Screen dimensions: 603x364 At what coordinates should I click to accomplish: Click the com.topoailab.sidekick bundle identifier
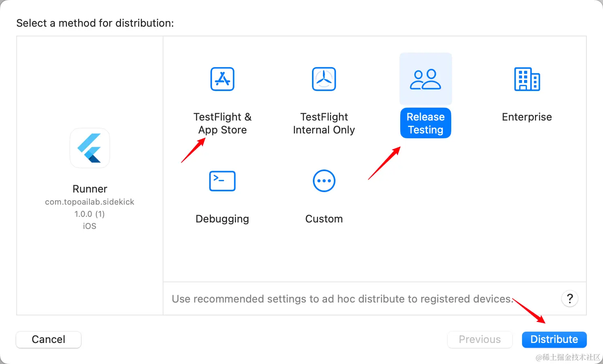tap(89, 202)
